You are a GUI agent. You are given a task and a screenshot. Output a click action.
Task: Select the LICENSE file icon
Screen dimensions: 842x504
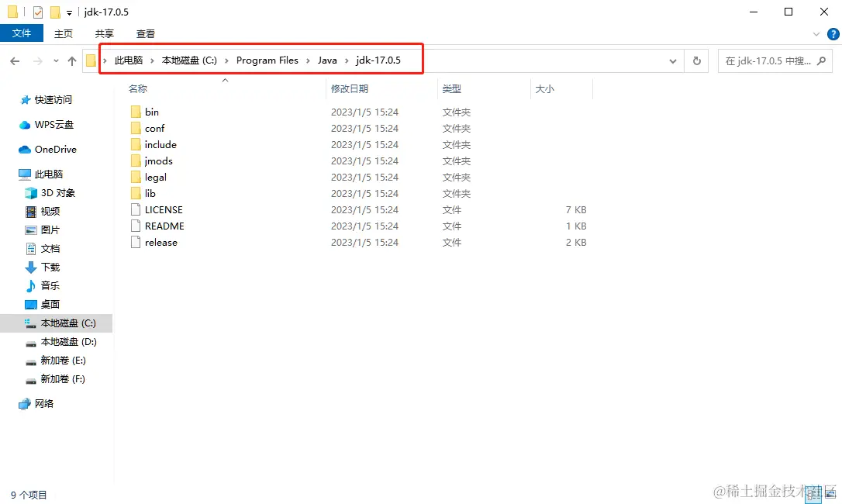[x=136, y=209]
